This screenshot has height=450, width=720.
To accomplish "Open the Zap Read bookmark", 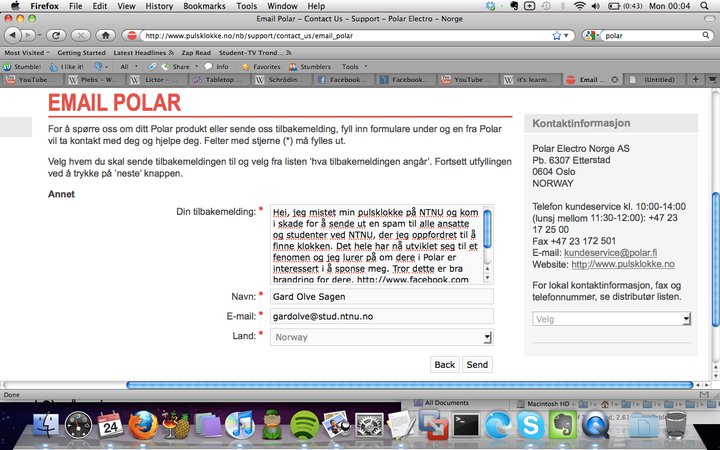I will [x=196, y=53].
